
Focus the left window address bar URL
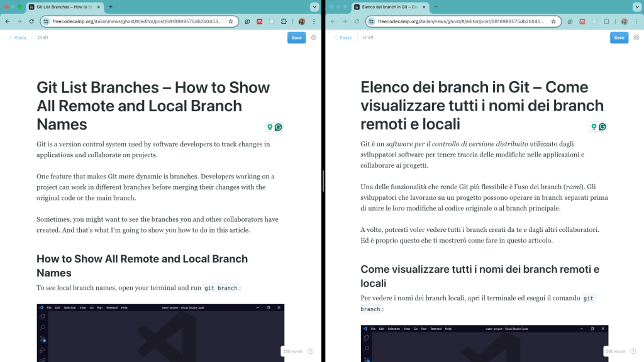click(137, 21)
